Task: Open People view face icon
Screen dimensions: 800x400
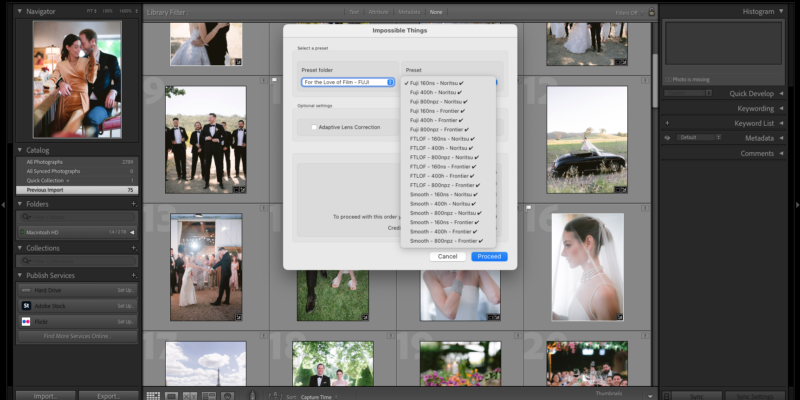Action: pyautogui.click(x=228, y=396)
